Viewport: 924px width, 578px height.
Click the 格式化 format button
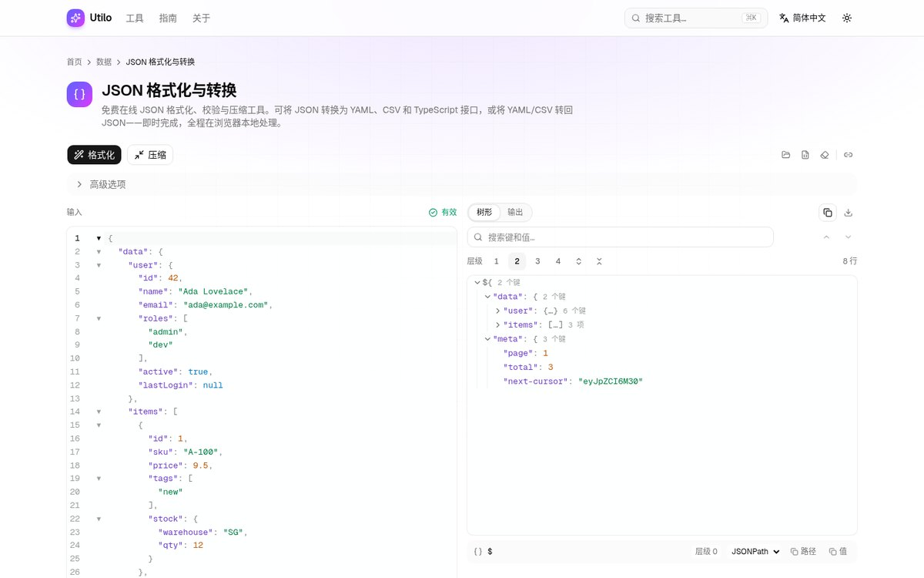click(x=95, y=155)
